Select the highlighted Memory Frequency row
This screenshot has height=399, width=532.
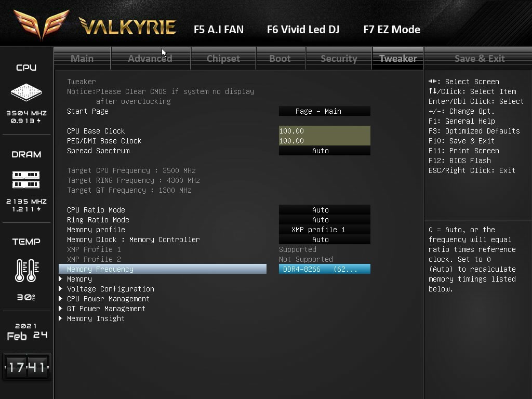(163, 269)
